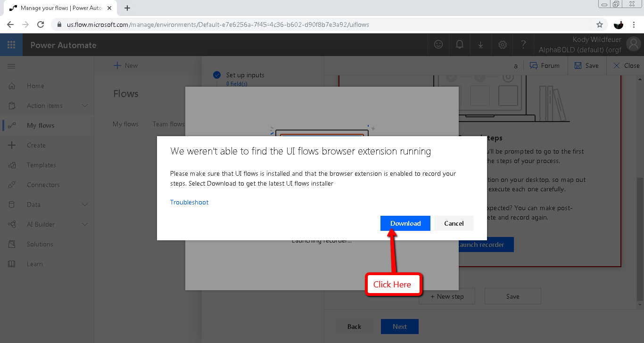Bookmark page with star icon
This screenshot has width=644, height=343.
tap(600, 24)
